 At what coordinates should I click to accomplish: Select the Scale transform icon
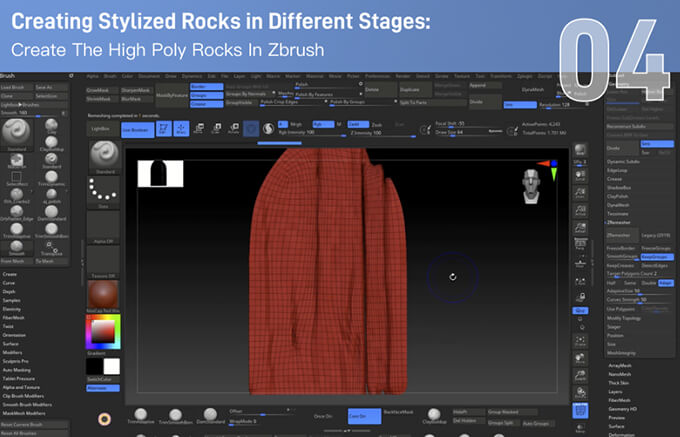pyautogui.click(x=216, y=129)
